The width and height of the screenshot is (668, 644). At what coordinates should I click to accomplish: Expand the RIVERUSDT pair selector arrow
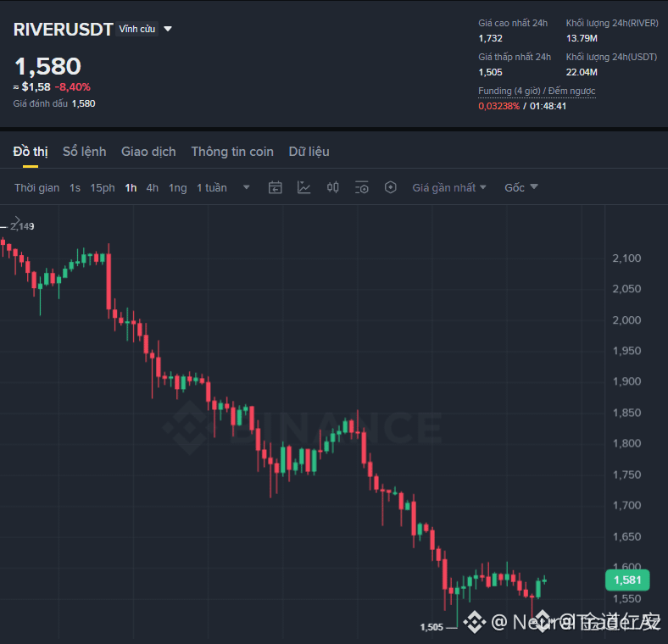click(168, 29)
